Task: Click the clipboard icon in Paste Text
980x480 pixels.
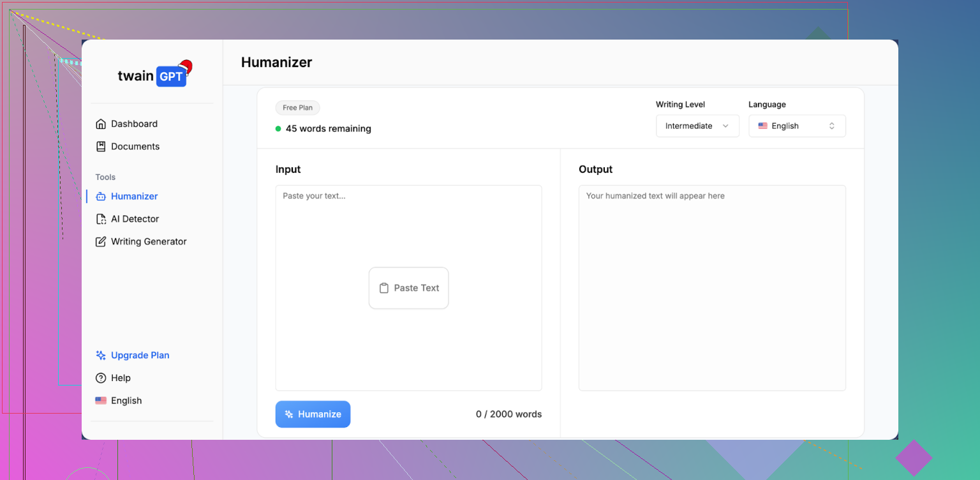Action: [384, 288]
